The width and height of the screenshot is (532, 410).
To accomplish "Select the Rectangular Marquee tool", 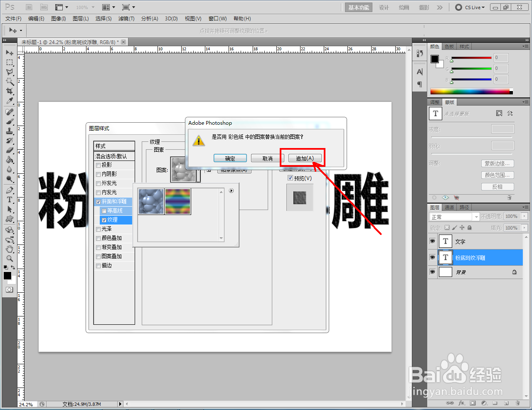I will tap(10, 62).
